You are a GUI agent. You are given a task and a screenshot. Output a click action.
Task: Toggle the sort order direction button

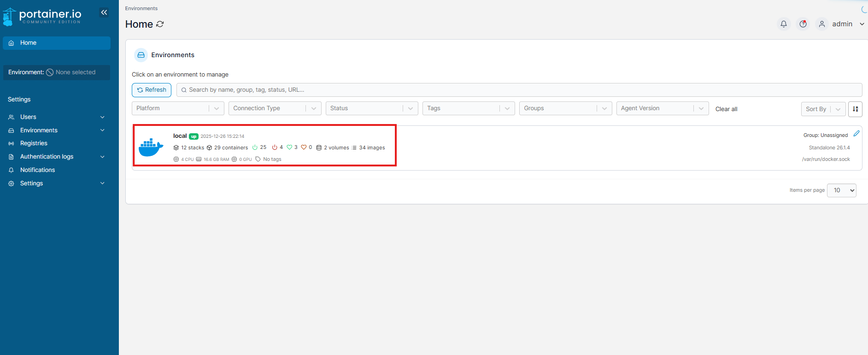pyautogui.click(x=855, y=109)
